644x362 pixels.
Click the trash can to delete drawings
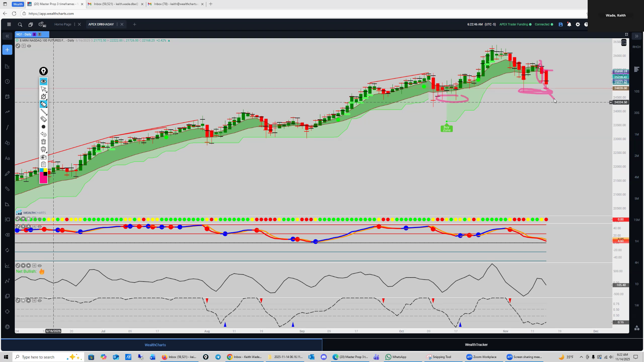point(44,142)
